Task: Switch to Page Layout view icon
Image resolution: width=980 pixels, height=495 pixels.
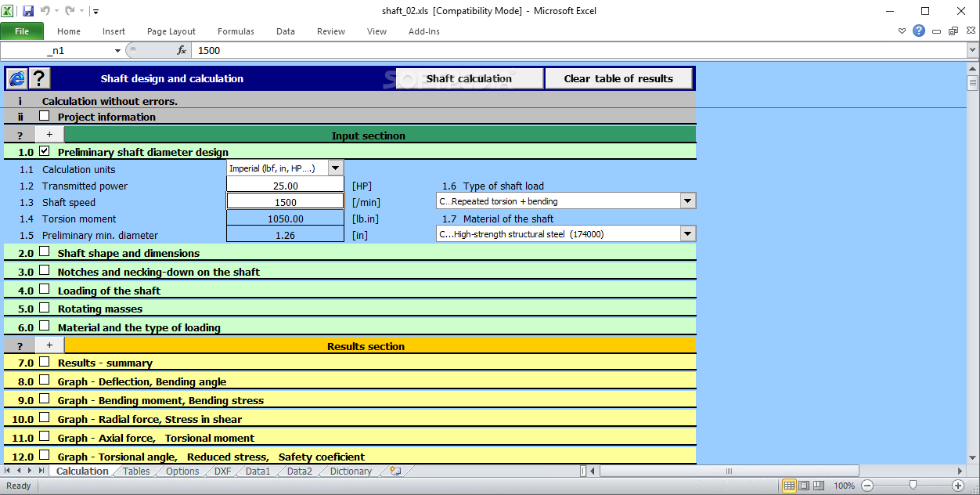Action: tap(804, 486)
